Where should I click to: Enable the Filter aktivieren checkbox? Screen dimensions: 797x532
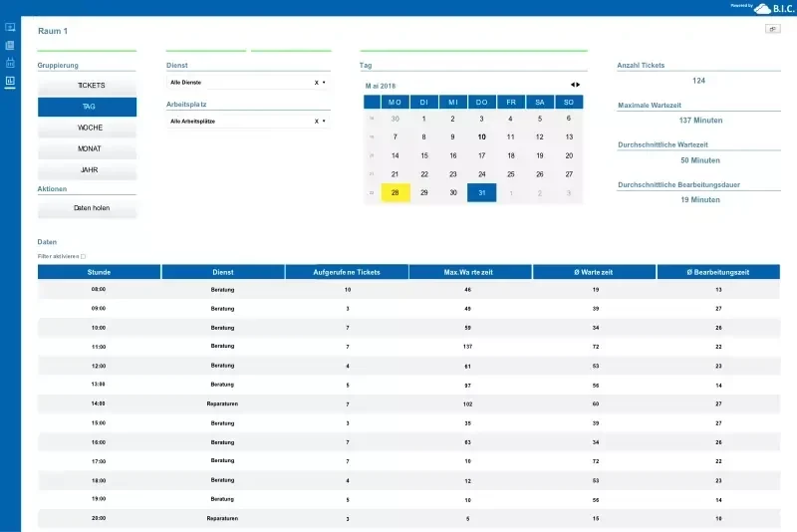point(83,256)
